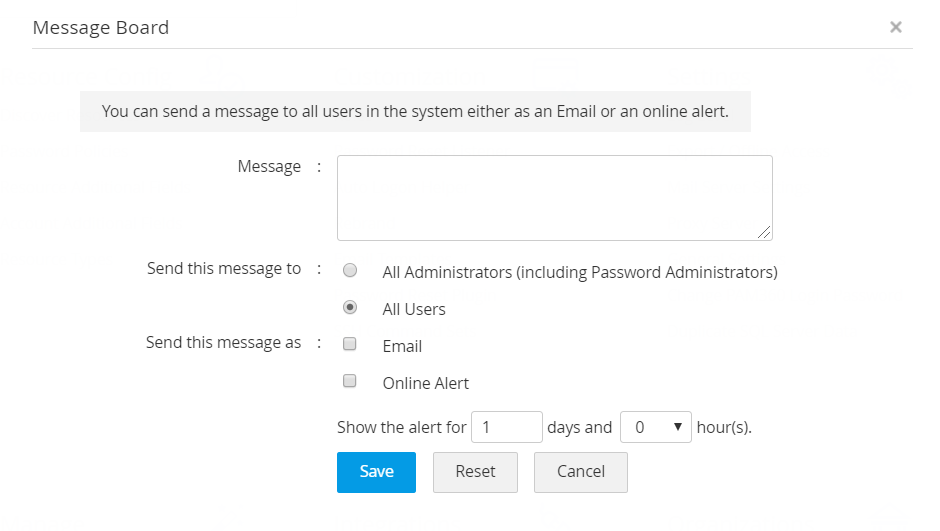The width and height of the screenshot is (940, 531).
Task: Select the All Users radio circle
Action: [350, 307]
